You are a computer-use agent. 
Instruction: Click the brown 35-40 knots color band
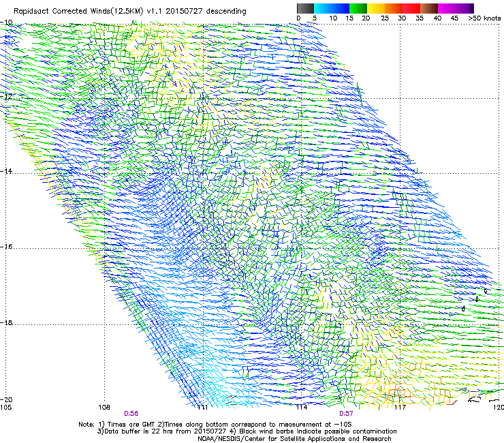point(429,8)
